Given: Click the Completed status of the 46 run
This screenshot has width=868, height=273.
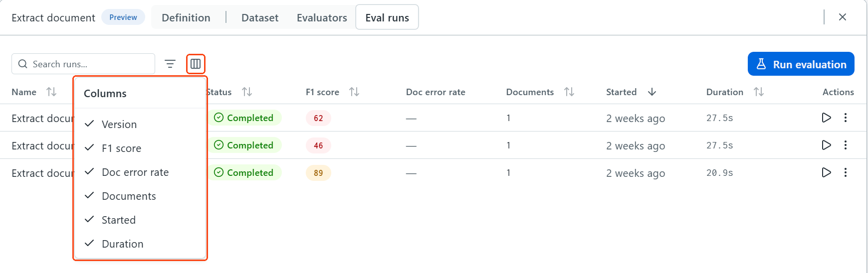Looking at the screenshot, I should (244, 145).
